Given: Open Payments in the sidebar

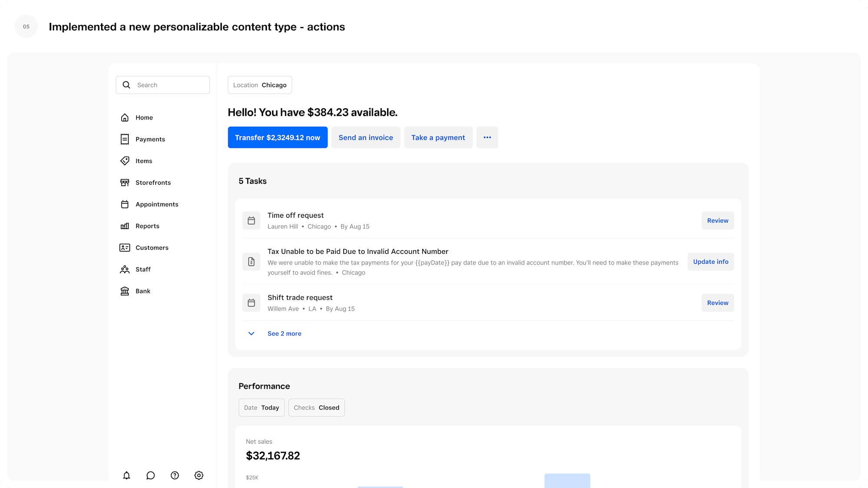Looking at the screenshot, I should (x=150, y=139).
